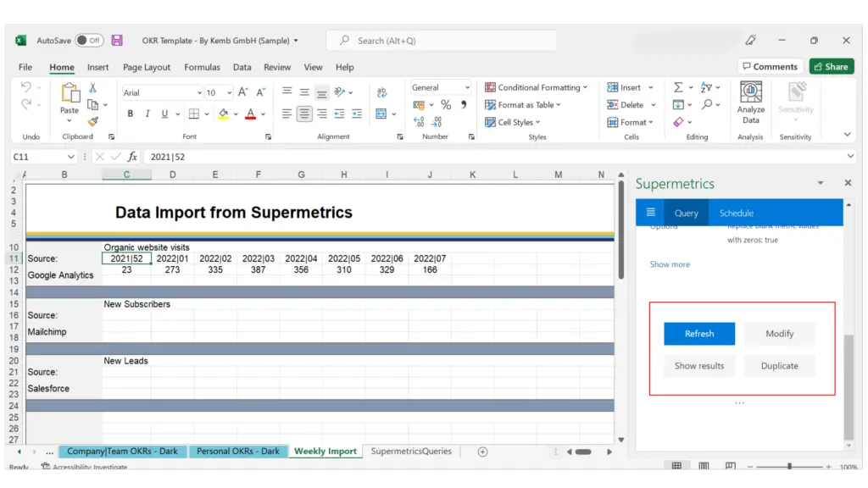Click the Wrap Text icon
868x488 pixels.
[382, 92]
